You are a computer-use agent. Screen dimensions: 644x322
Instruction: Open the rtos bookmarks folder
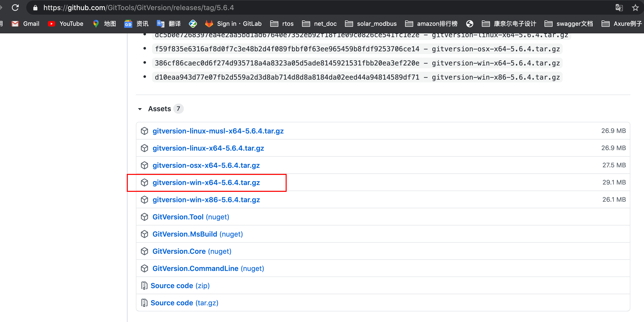point(282,24)
